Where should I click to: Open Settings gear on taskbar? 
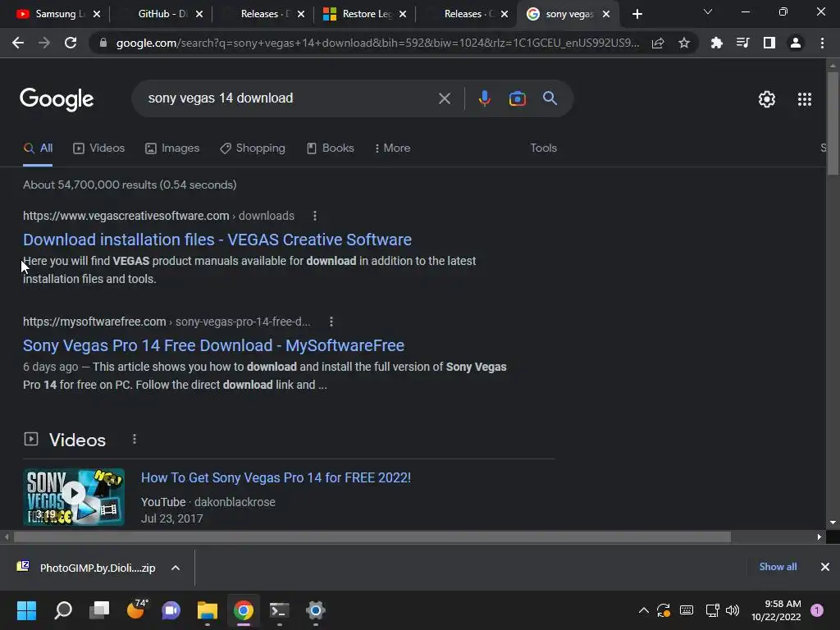(315, 610)
